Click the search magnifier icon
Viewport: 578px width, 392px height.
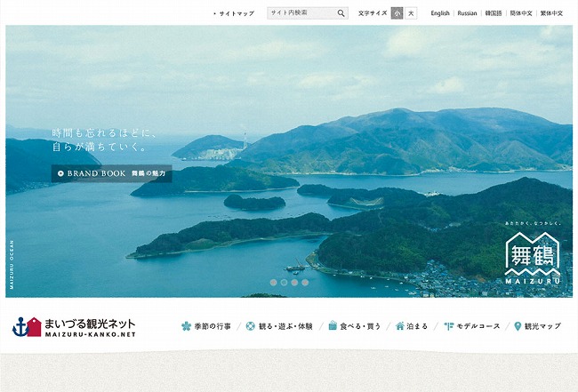[341, 13]
